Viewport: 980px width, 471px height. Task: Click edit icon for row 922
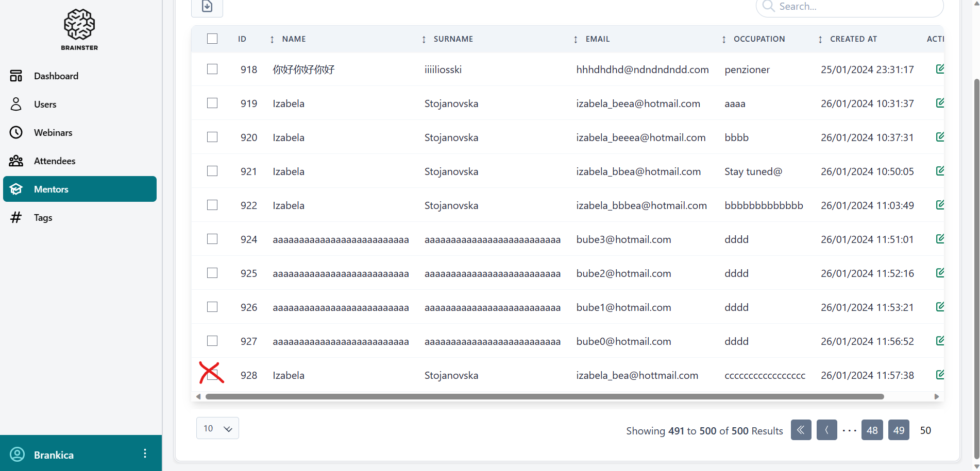(939, 205)
